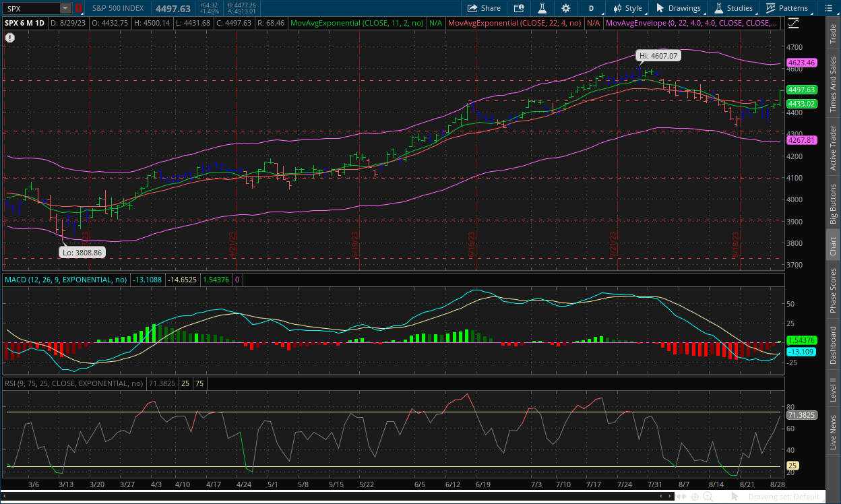Viewport: 841px width, 504px height.
Task: Click the 4433.02 green price axis tag
Action: click(x=802, y=104)
